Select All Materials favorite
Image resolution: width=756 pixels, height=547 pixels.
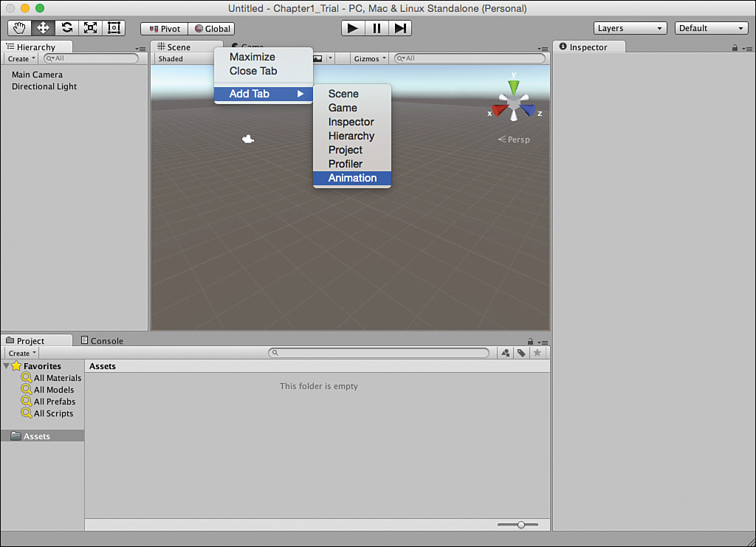(x=51, y=378)
